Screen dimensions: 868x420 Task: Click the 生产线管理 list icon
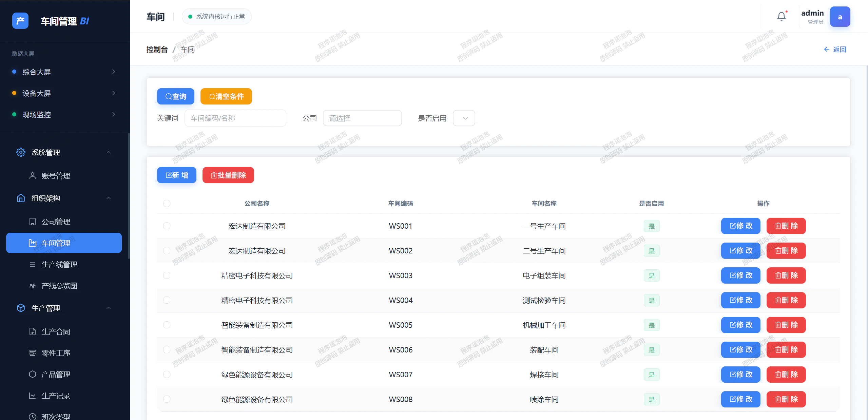click(33, 264)
